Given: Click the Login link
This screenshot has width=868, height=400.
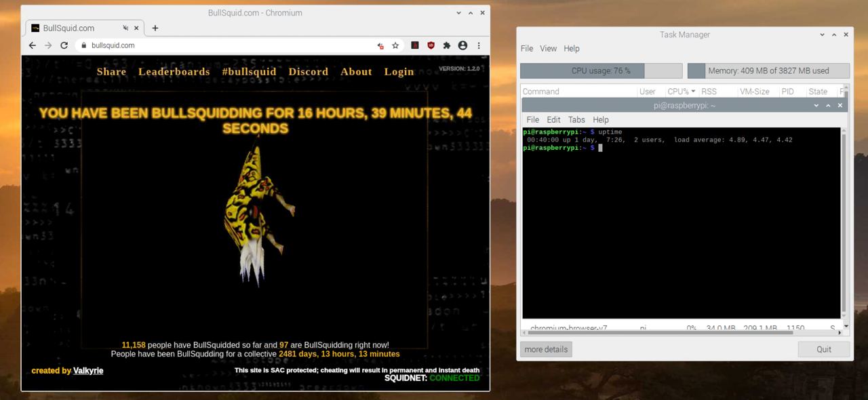Looking at the screenshot, I should coord(399,71).
